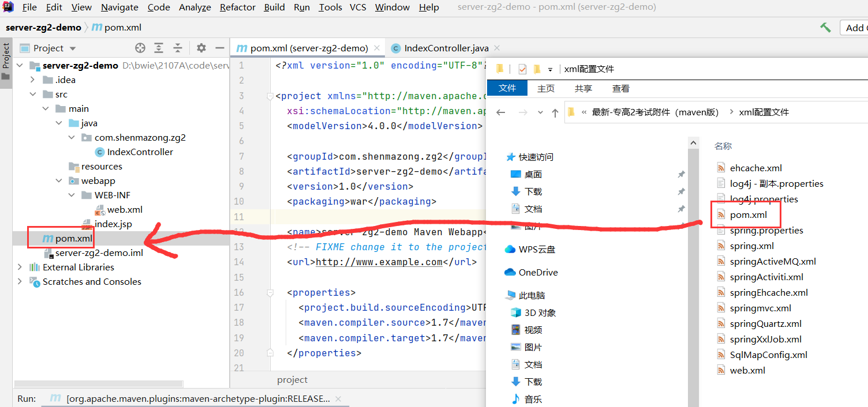Collapse the src folder
Screen dimensions: 868x407
tap(32, 95)
